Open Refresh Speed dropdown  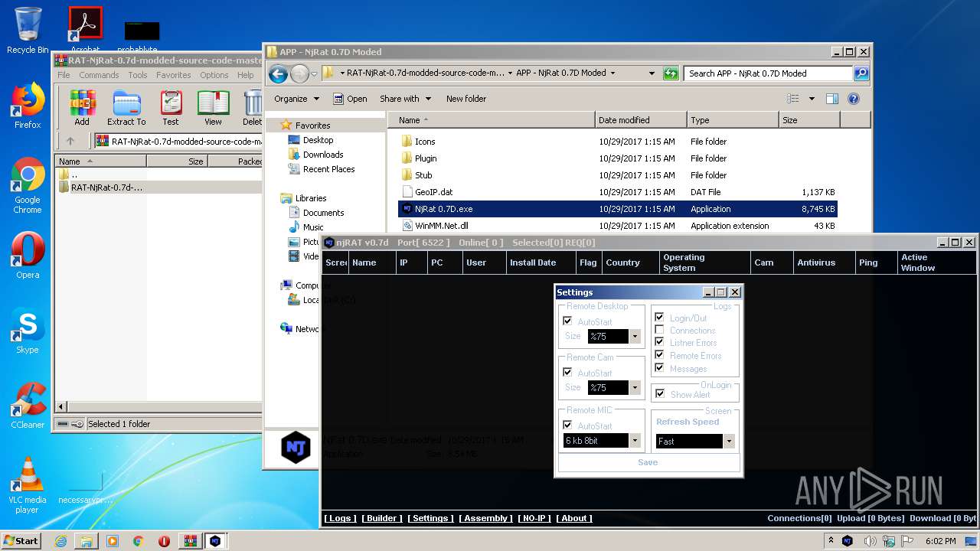[x=729, y=441]
